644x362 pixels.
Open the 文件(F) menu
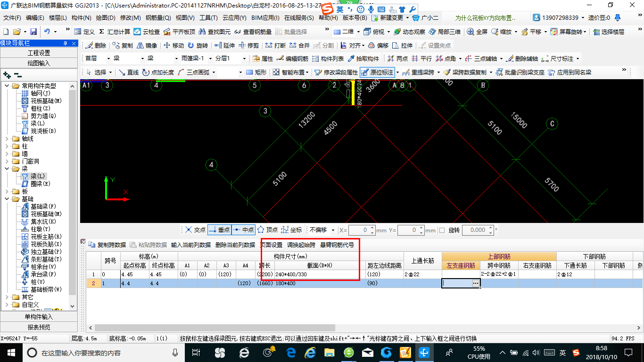pyautogui.click(x=12, y=18)
